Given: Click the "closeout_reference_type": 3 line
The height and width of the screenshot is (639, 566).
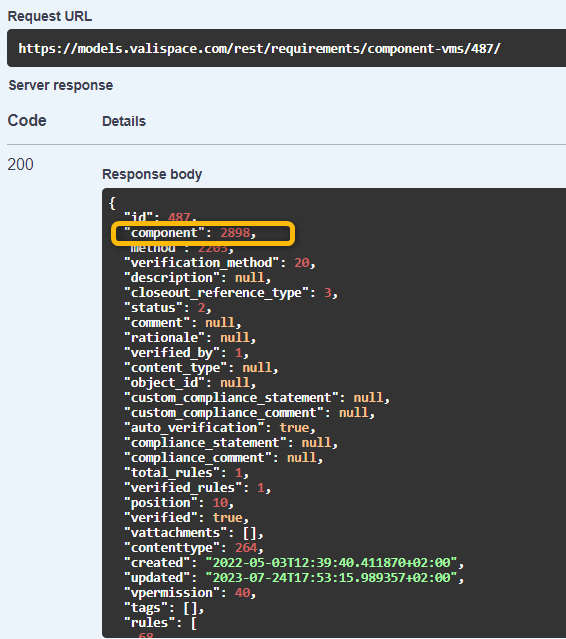Looking at the screenshot, I should pyautogui.click(x=231, y=293).
